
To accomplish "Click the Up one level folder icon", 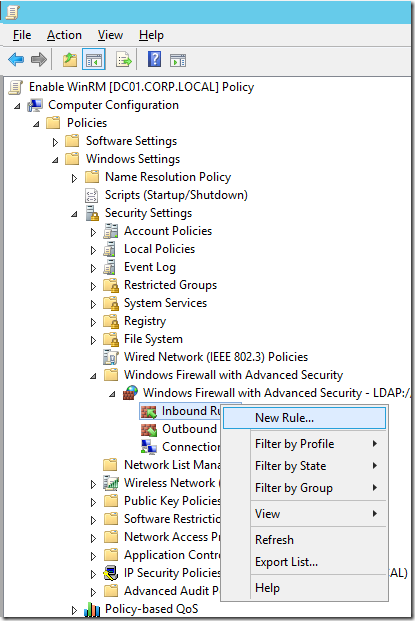I will (x=70, y=60).
